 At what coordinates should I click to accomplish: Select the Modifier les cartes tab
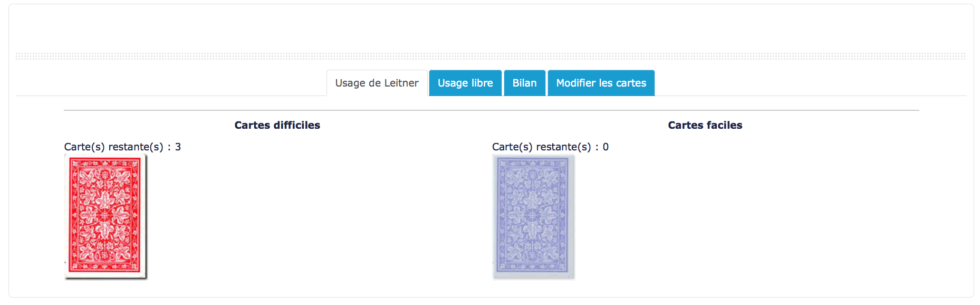click(601, 83)
